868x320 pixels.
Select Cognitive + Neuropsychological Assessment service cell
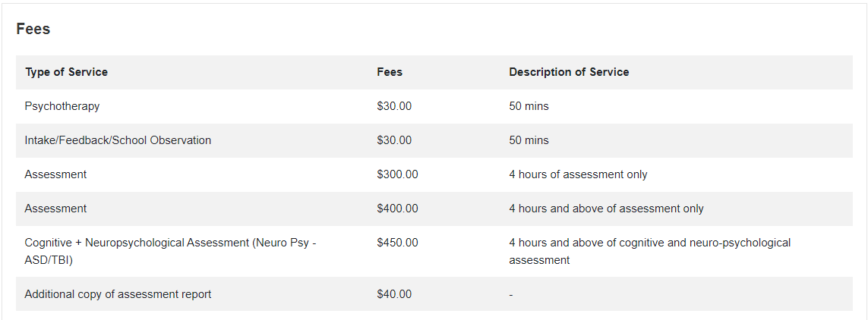click(171, 252)
